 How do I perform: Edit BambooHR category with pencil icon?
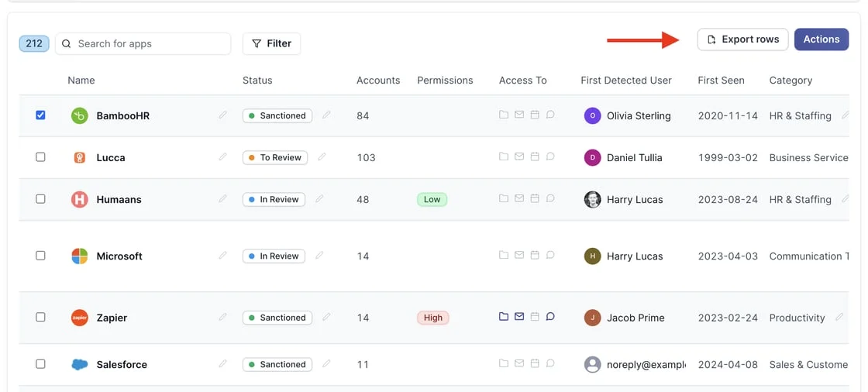point(845,115)
